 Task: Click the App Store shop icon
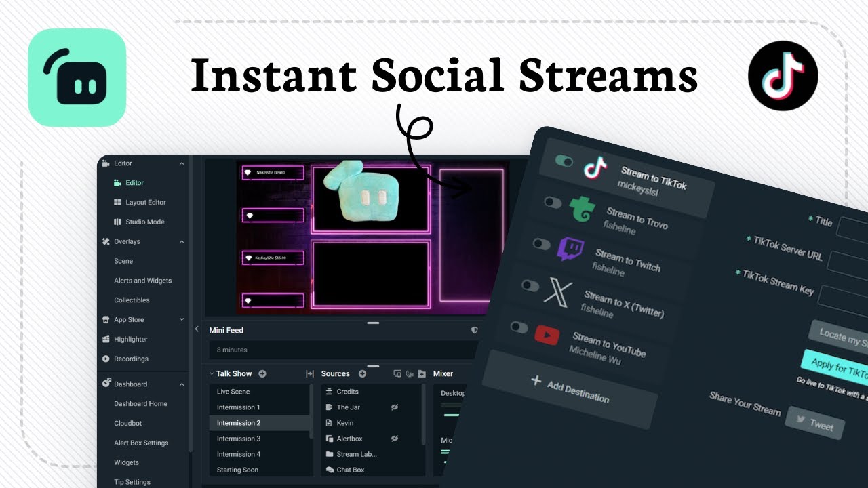point(106,319)
